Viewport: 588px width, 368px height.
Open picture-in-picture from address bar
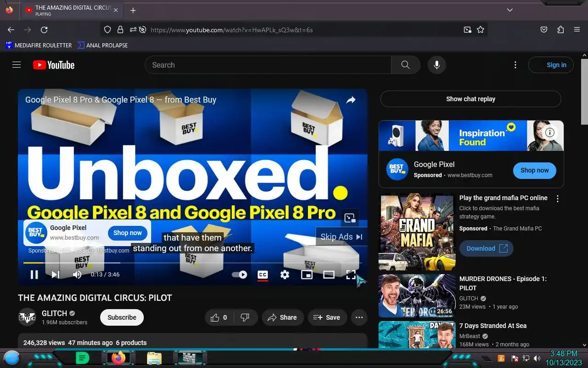coord(467,30)
